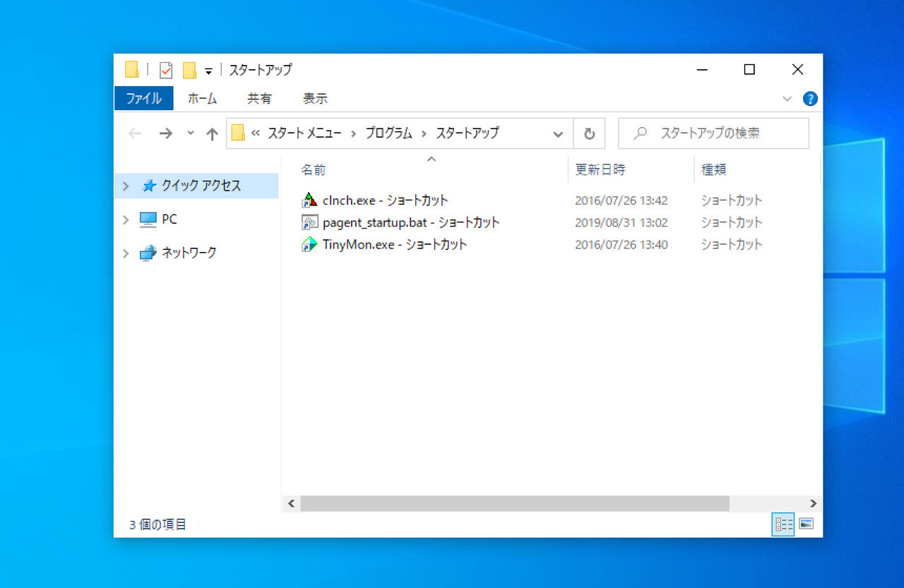Switch to the ホーム ribbon tab
This screenshot has width=904, height=588.
pyautogui.click(x=203, y=98)
